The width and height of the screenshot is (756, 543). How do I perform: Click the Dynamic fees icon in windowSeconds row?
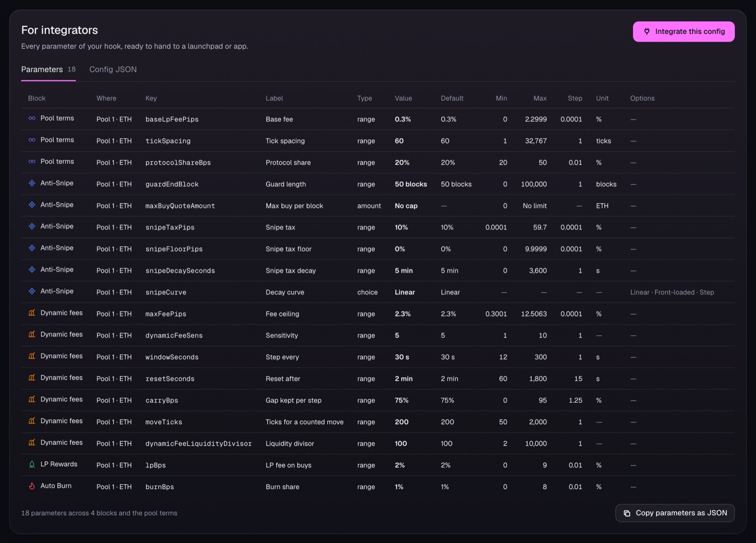[32, 356]
